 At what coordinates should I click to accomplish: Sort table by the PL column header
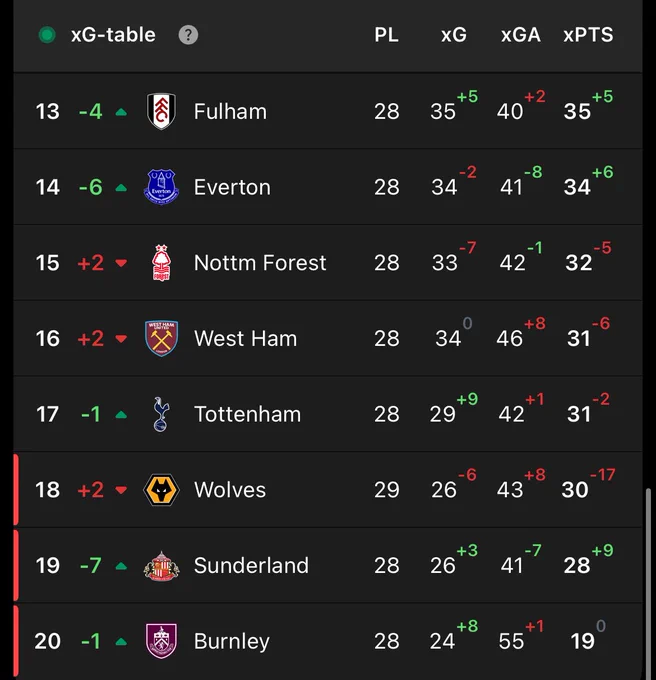coord(386,35)
